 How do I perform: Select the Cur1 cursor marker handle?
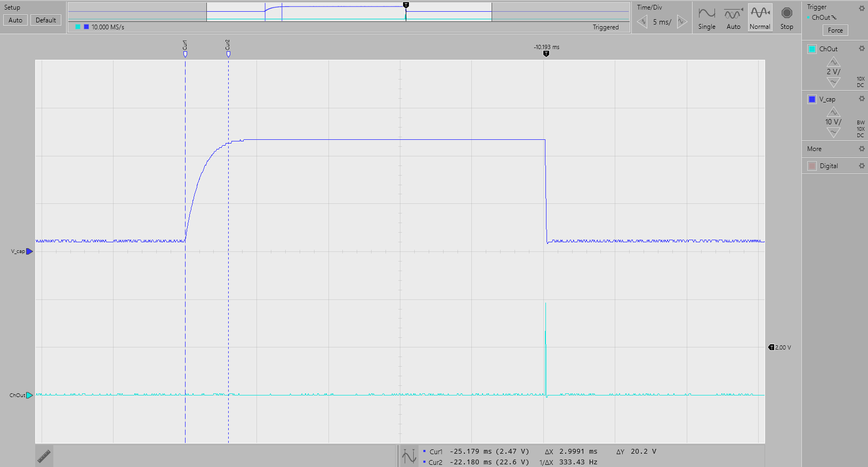(x=185, y=53)
